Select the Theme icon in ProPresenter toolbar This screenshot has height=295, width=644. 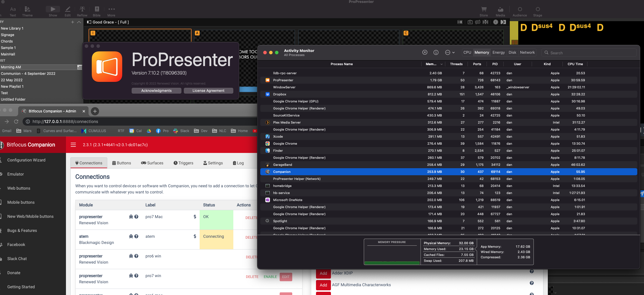[27, 9]
